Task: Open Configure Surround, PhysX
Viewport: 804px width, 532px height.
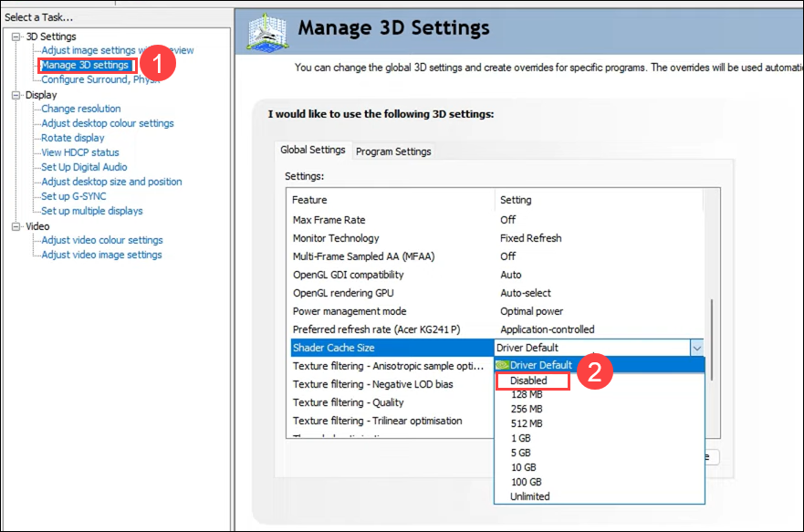Action: 100,79
